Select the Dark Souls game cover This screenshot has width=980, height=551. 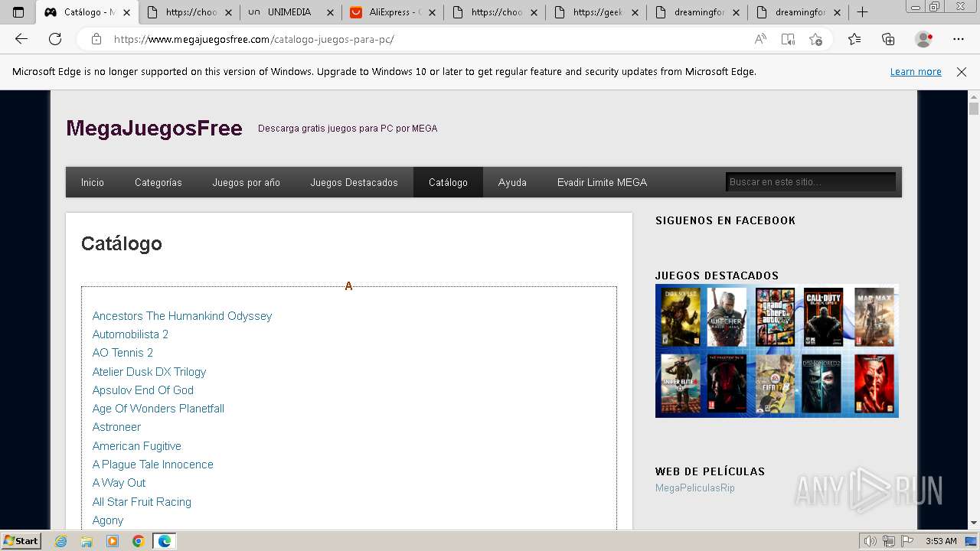click(x=681, y=317)
